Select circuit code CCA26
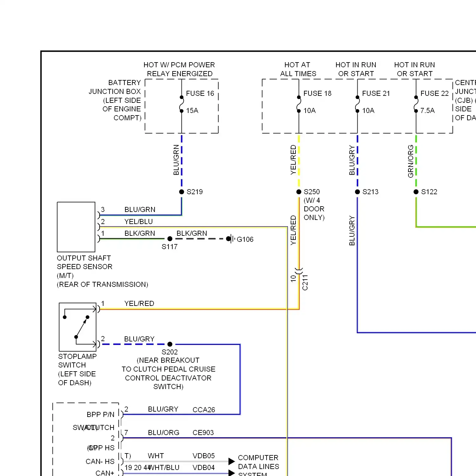This screenshot has width=476, height=476. click(204, 410)
